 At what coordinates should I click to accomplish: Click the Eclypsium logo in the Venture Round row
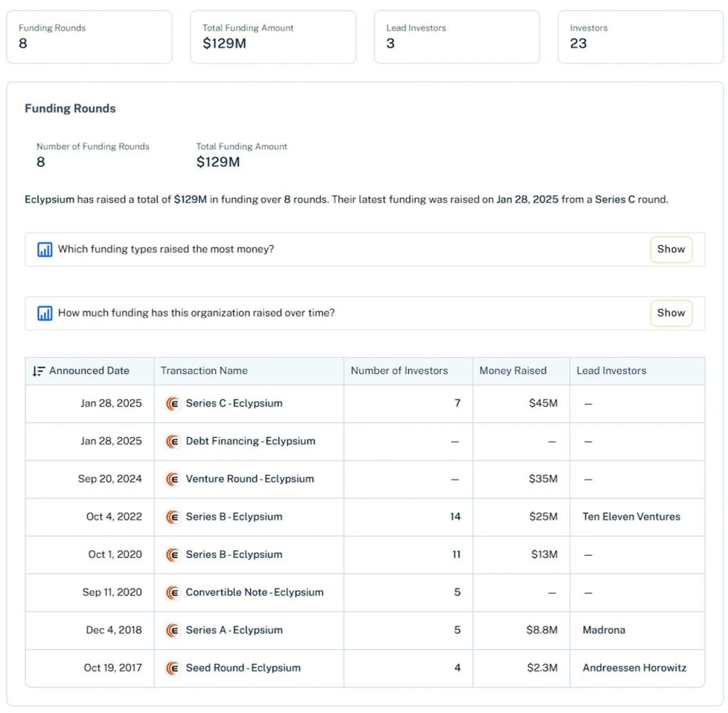173,479
